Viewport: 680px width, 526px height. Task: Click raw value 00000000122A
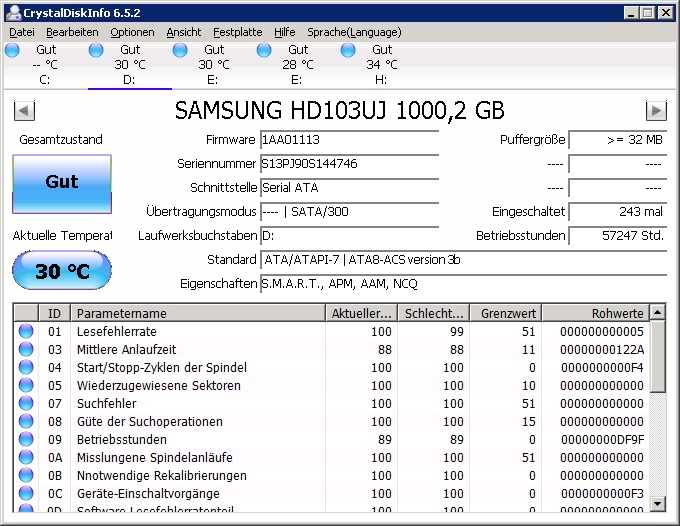click(602, 350)
